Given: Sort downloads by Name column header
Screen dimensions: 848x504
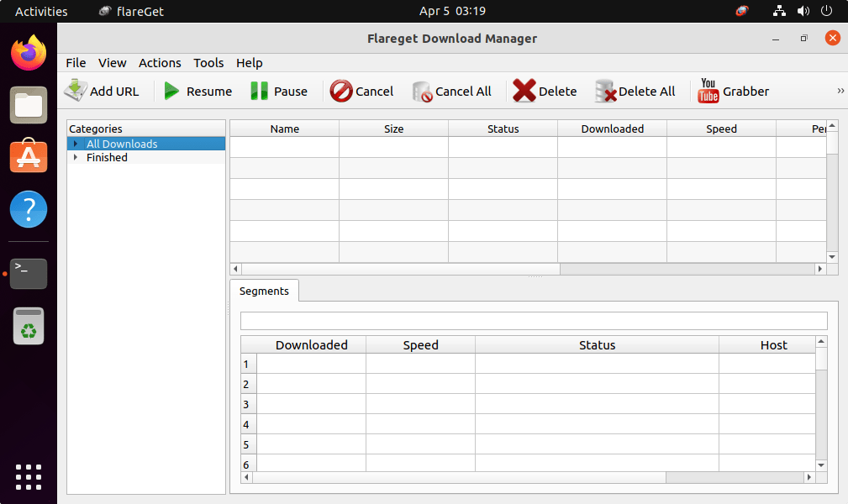Looking at the screenshot, I should click(285, 129).
